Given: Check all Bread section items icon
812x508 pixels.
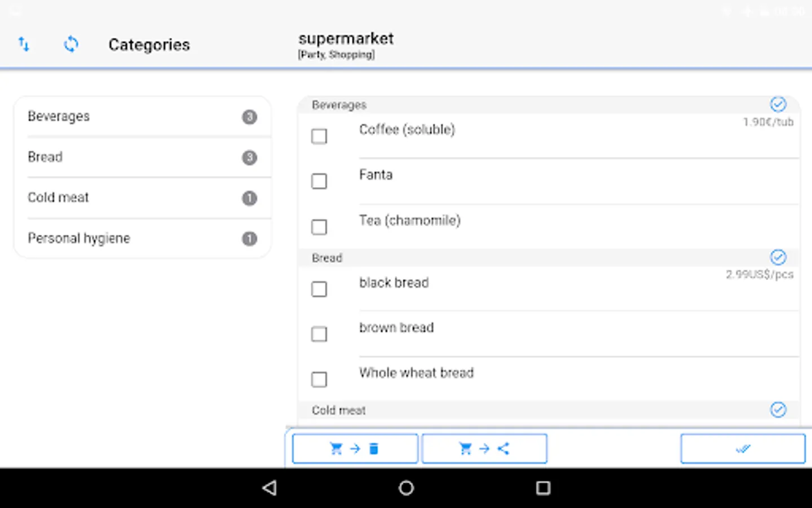Looking at the screenshot, I should (x=778, y=257).
